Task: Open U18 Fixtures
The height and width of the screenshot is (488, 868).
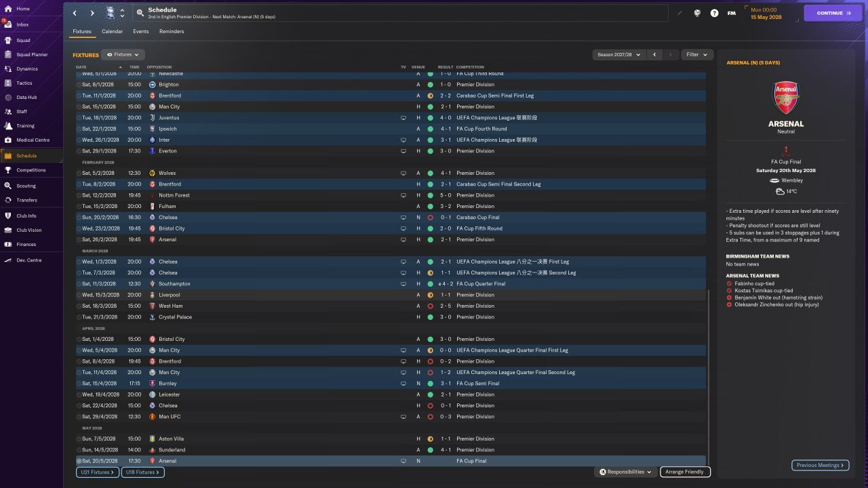Action: tap(142, 472)
